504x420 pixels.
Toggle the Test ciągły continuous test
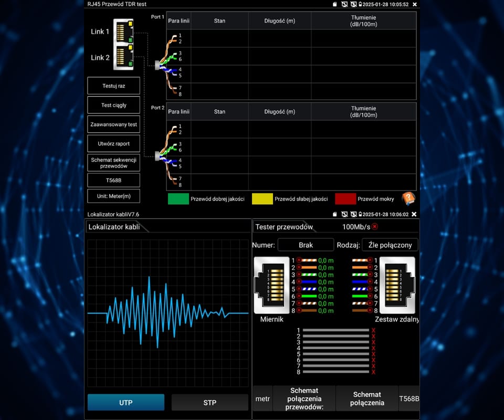point(113,105)
